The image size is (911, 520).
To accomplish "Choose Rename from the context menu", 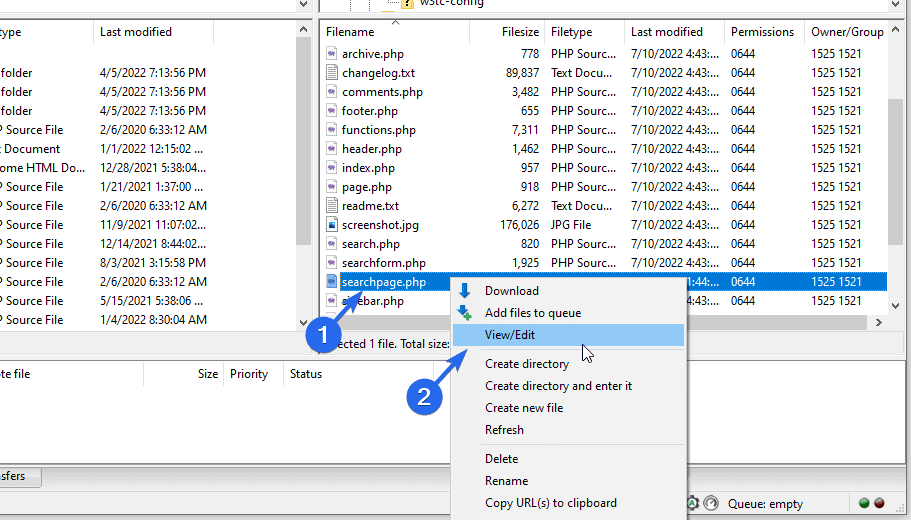I will (x=569, y=481).
